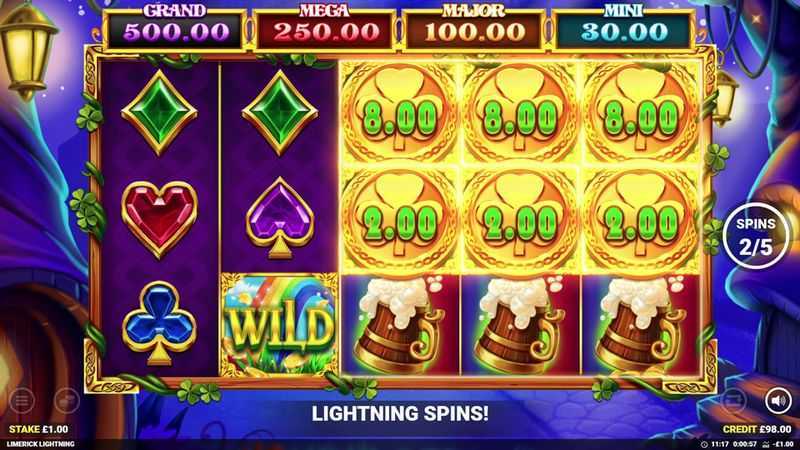Click the WILD rainbow symbol
800x450 pixels.
279,325
